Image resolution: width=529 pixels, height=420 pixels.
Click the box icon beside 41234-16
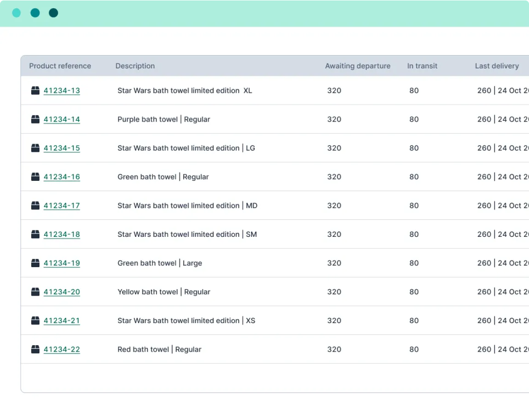[35, 176]
